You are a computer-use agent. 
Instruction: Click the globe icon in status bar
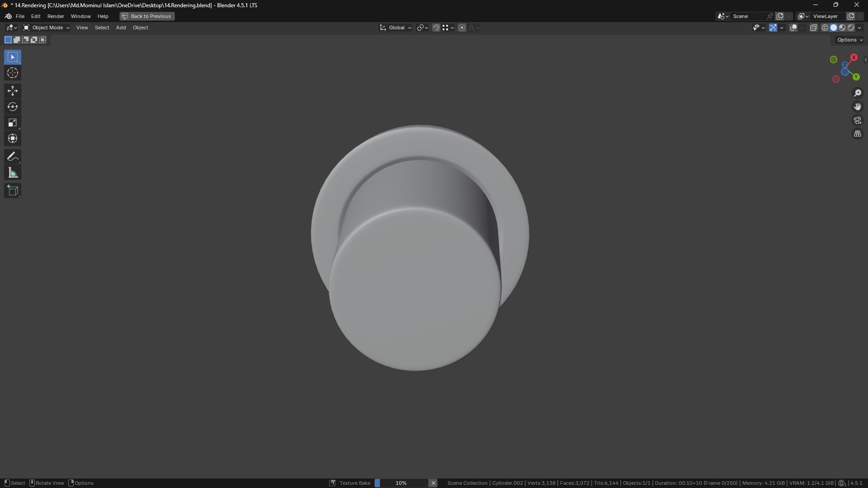[842, 483]
